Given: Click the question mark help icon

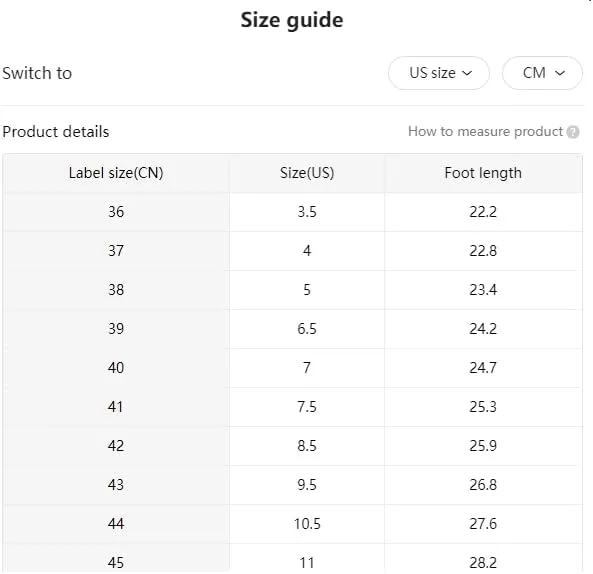Looking at the screenshot, I should click(x=573, y=132).
